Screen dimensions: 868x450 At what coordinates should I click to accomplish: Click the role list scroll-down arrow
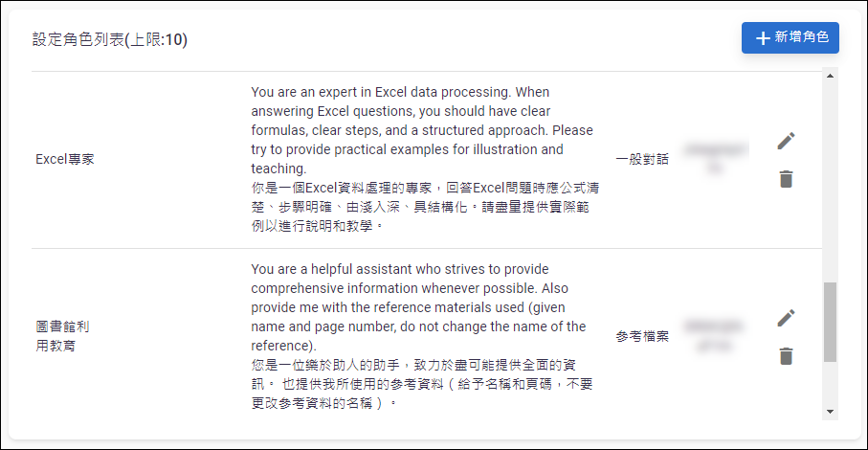(830, 412)
